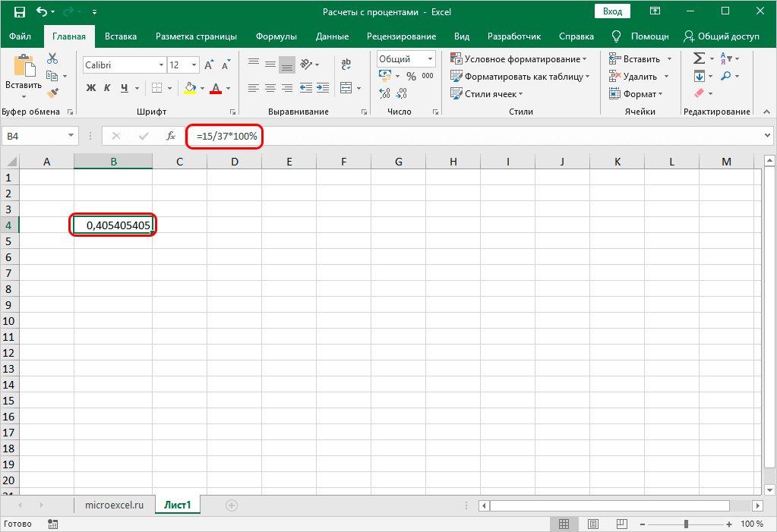Click the Cut scissors icon
The height and width of the screenshot is (532, 777).
[52, 58]
